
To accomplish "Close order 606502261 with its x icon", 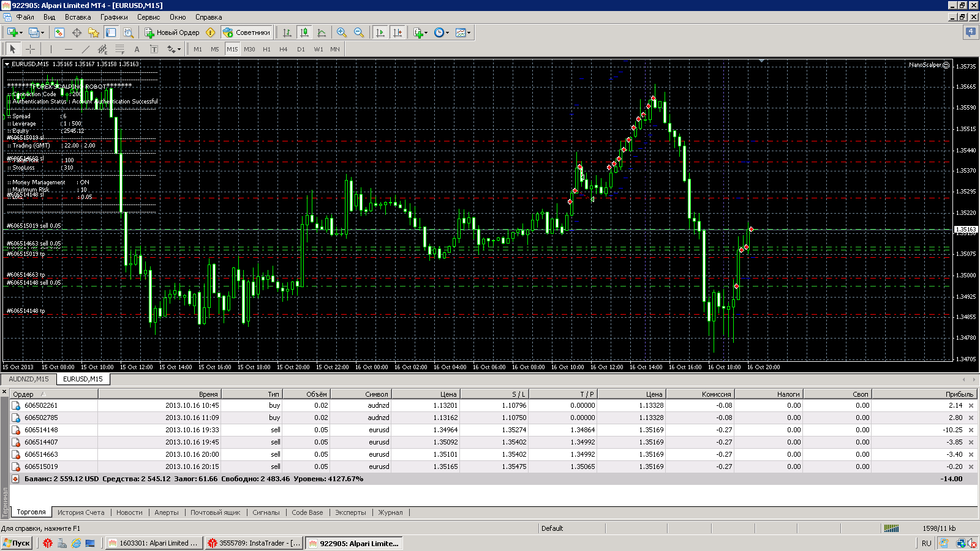I will click(971, 405).
